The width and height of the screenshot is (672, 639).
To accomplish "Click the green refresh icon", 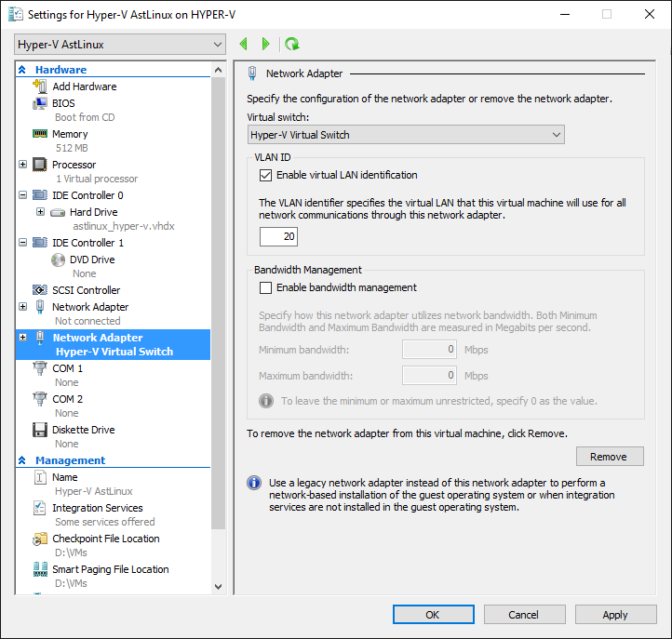I will pyautogui.click(x=292, y=44).
